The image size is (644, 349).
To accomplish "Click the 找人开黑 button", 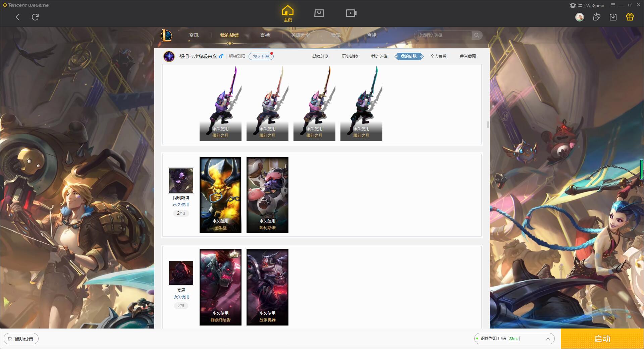I will pos(261,56).
